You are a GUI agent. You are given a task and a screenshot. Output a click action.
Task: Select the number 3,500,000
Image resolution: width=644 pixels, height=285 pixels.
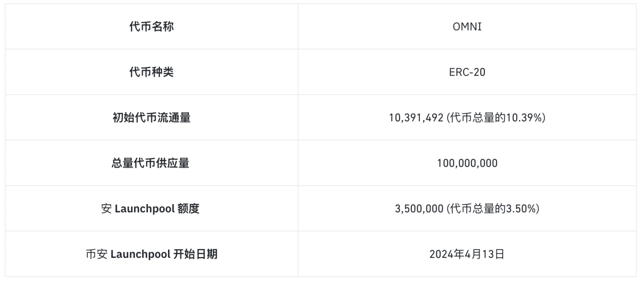click(419, 209)
